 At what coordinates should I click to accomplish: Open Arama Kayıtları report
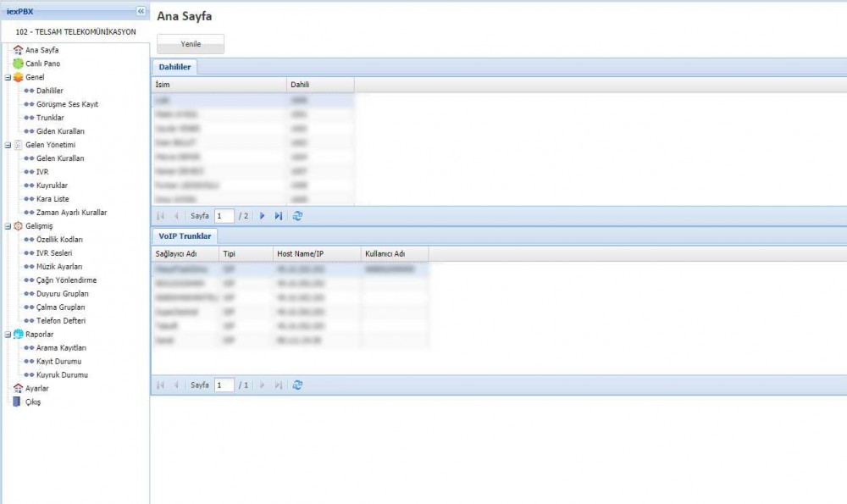[x=61, y=347]
